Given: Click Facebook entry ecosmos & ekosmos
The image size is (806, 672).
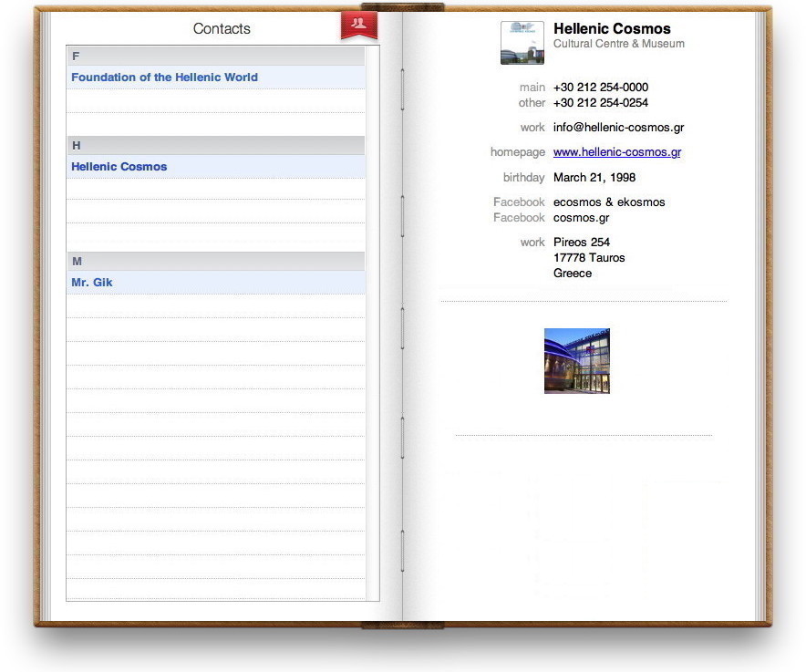Looking at the screenshot, I should 609,202.
